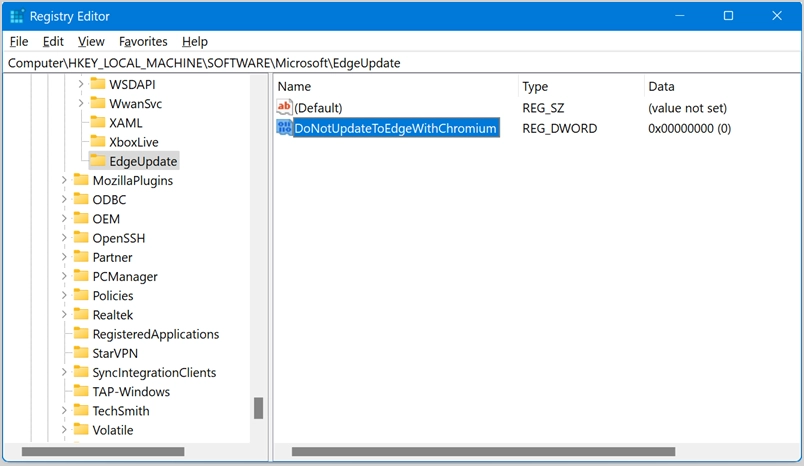Click the registry path address bar
Viewport: 804px width, 466px height.
click(402, 63)
